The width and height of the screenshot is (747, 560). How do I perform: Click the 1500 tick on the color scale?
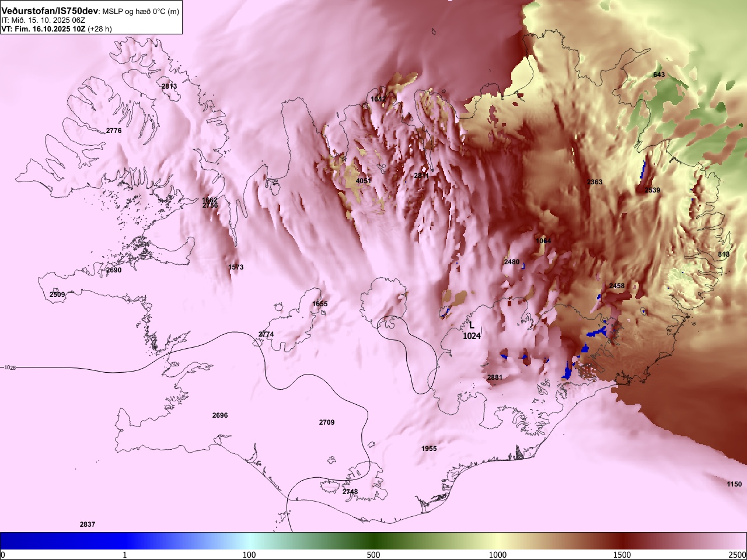click(x=622, y=555)
